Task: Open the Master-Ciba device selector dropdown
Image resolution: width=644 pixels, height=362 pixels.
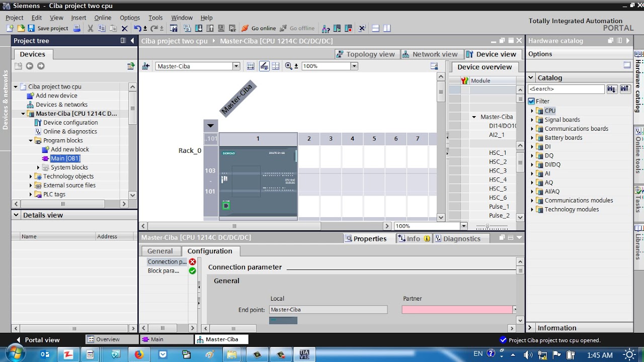Action: point(235,66)
